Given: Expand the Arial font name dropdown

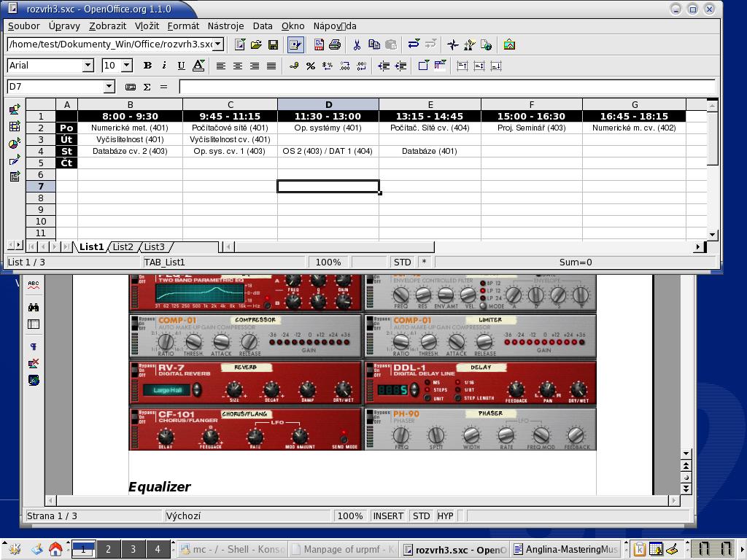Looking at the screenshot, I should tap(88, 65).
